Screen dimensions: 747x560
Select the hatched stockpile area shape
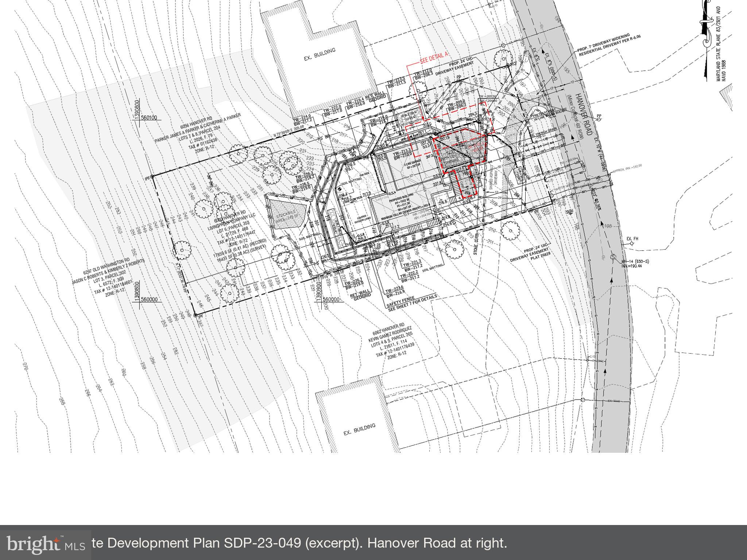[287, 214]
